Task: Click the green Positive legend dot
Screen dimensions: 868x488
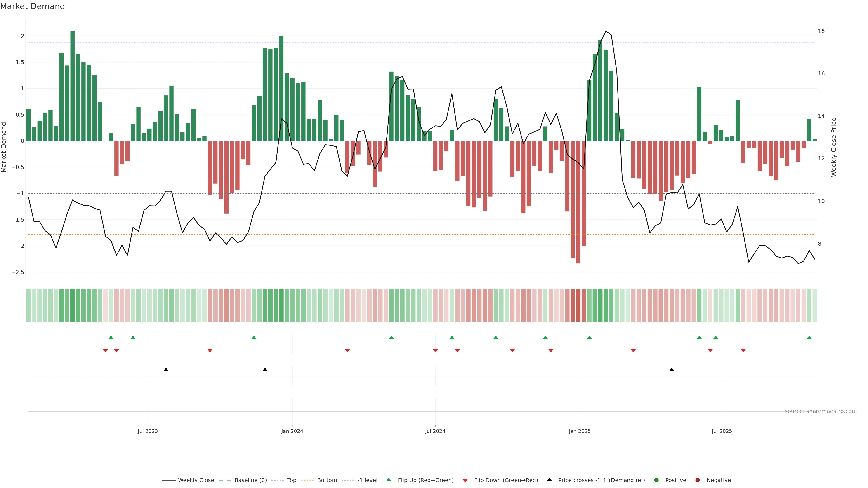Action: [x=656, y=480]
